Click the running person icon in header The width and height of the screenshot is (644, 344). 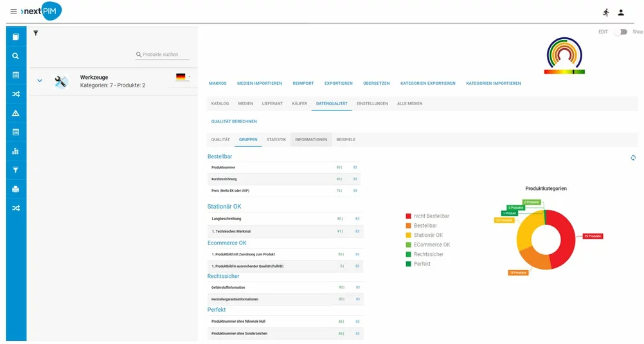[605, 12]
